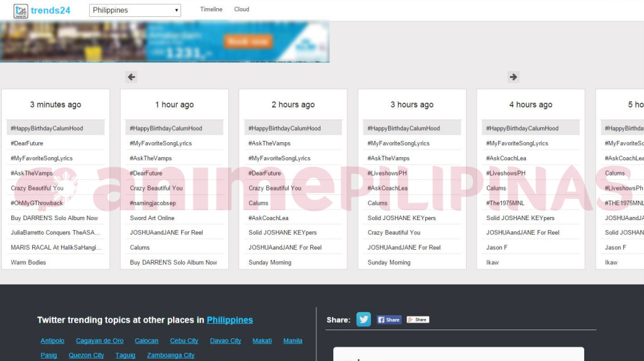Screen dimensions: 644x361
Task: Select Buy DARREN'S Solo Album Now under 3 minutes ago
Action: [55, 218]
